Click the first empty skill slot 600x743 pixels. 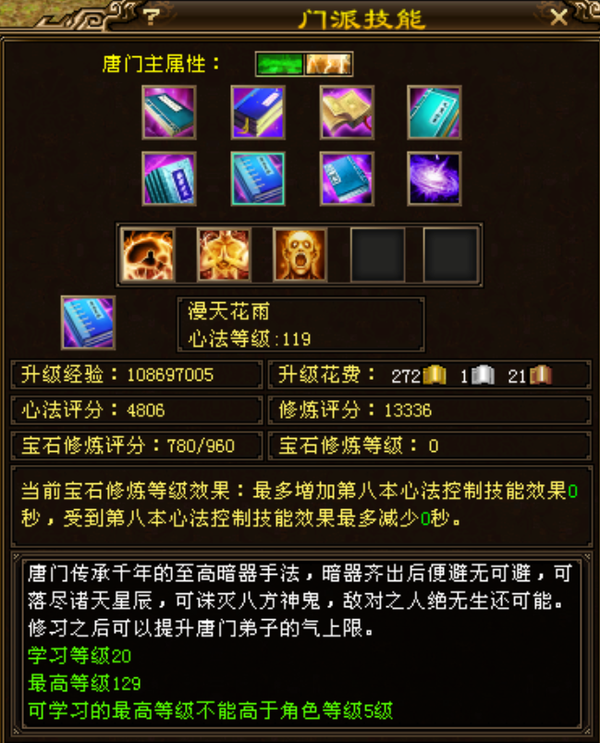(x=377, y=255)
